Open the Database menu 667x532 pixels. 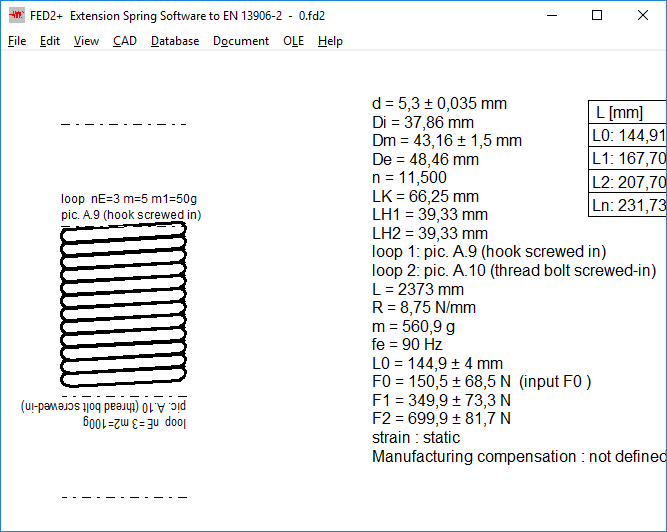(175, 41)
